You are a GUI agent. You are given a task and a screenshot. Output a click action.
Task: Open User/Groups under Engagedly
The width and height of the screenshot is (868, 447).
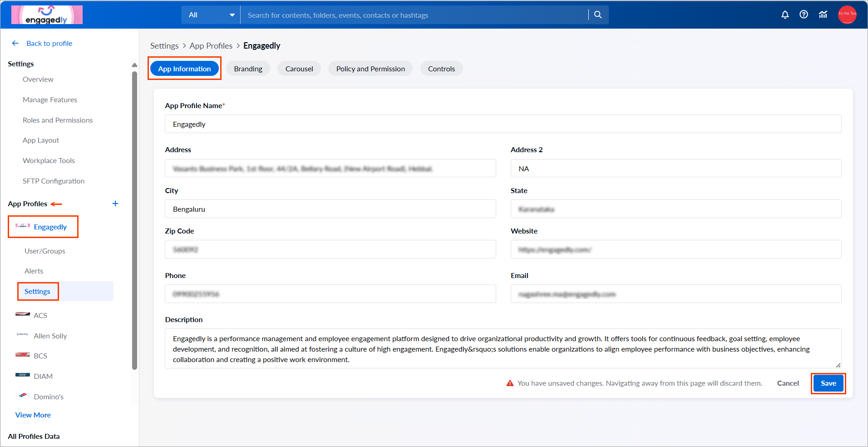(45, 251)
